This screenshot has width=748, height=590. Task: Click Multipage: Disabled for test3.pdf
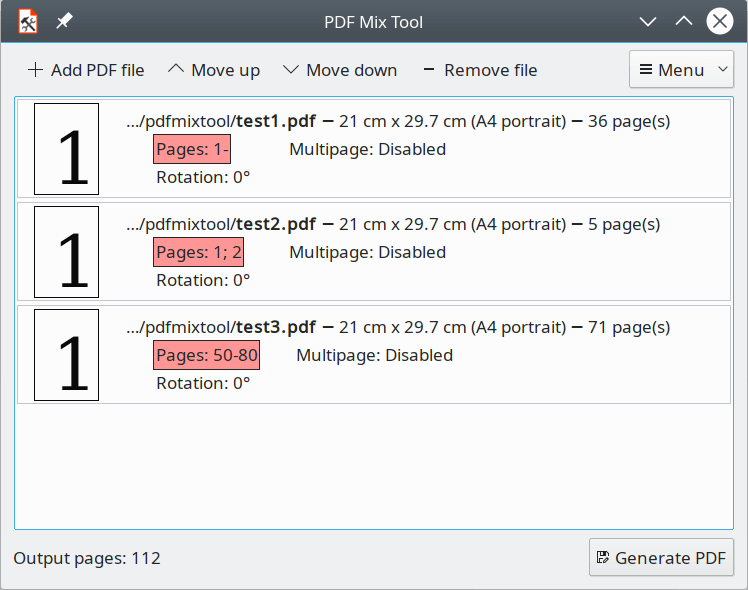[x=374, y=355]
